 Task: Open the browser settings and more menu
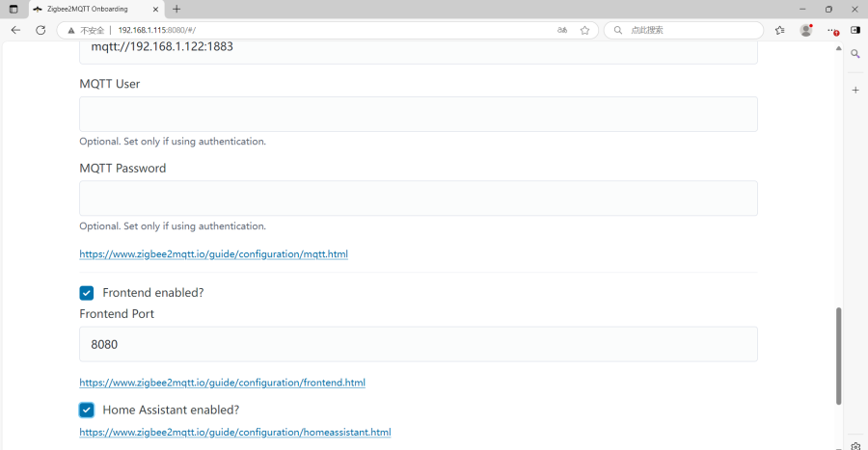832,30
